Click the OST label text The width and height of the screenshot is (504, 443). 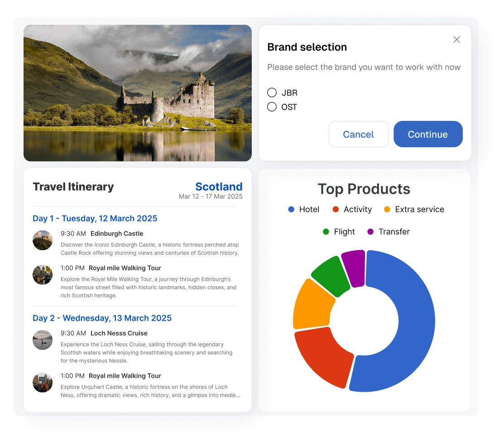(289, 107)
